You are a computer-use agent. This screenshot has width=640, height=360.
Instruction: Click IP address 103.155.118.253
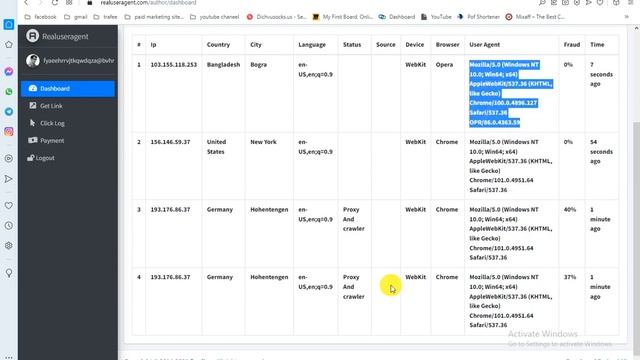coord(173,64)
